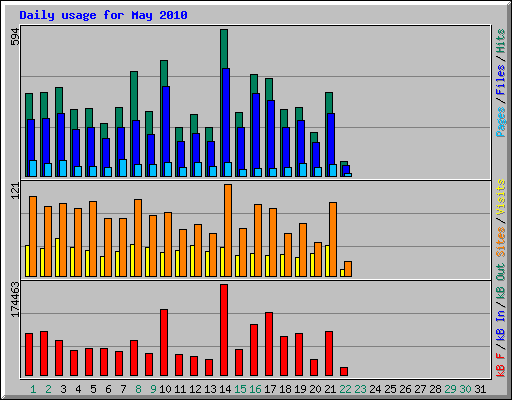Image resolution: width=512 pixels, height=400 pixels.
Task: Click the 174463 kB axis value
Action: [x=15, y=300]
